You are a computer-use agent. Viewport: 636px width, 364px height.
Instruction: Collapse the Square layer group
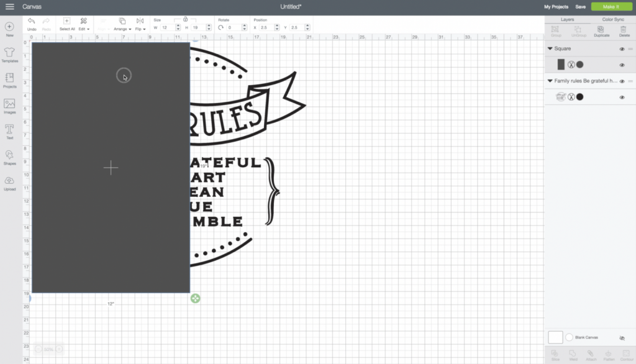click(x=549, y=48)
